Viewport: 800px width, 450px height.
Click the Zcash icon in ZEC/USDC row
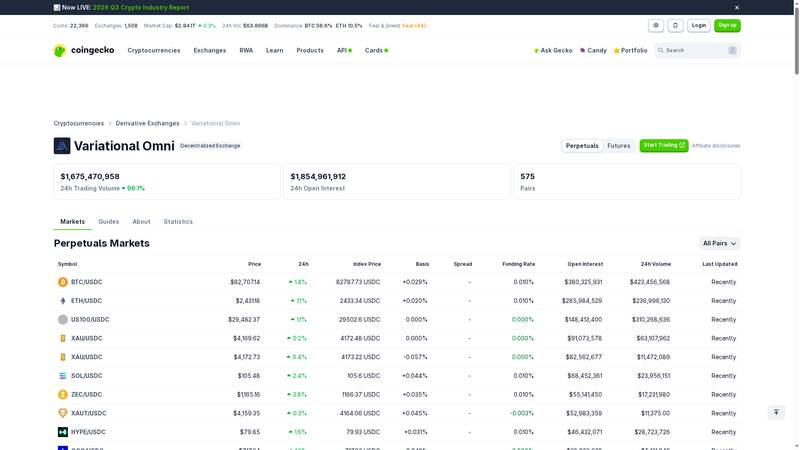coord(63,395)
